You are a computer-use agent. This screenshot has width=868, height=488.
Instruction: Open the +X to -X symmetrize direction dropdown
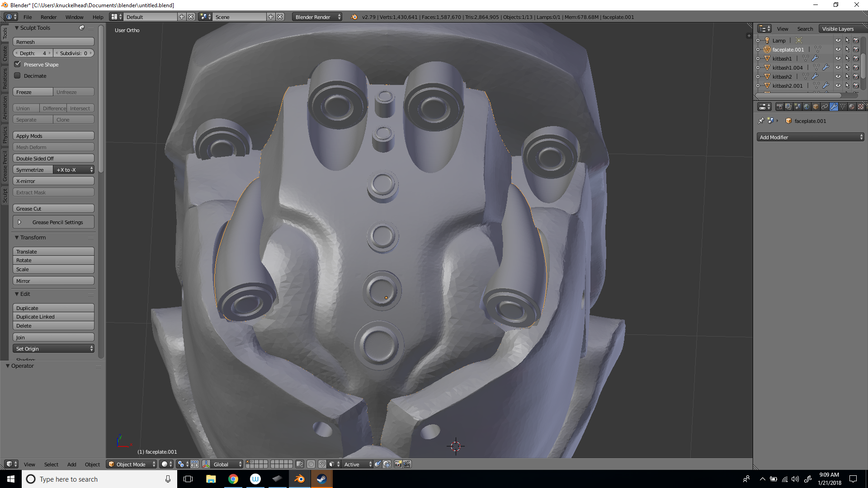74,169
